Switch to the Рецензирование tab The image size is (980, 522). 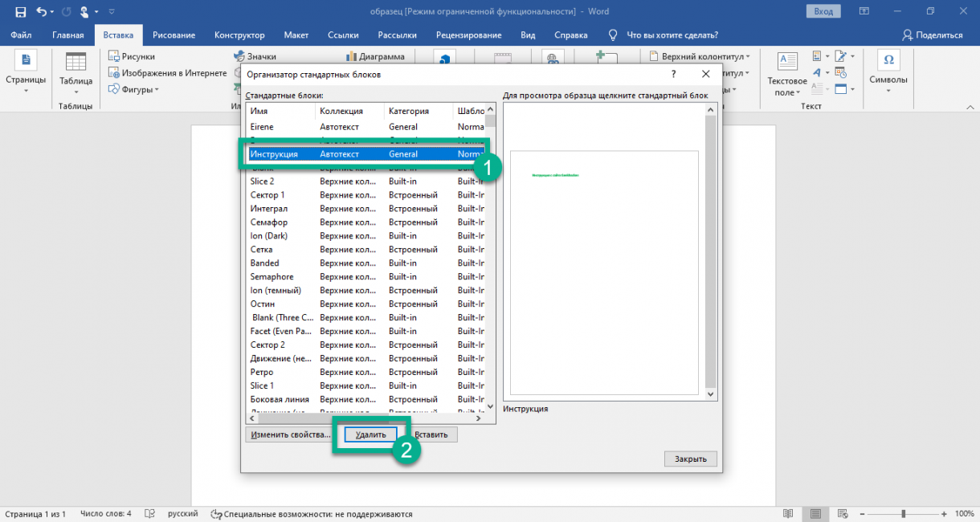[468, 35]
